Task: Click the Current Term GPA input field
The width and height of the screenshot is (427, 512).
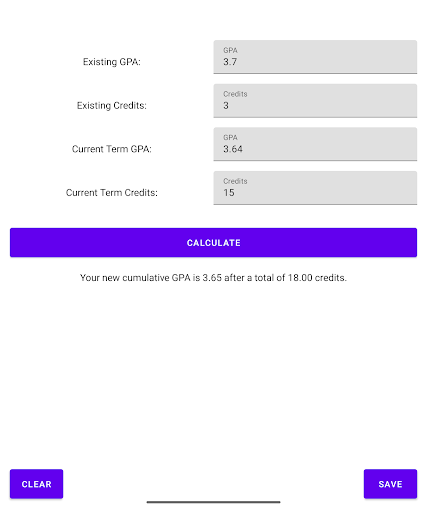Action: [315, 144]
